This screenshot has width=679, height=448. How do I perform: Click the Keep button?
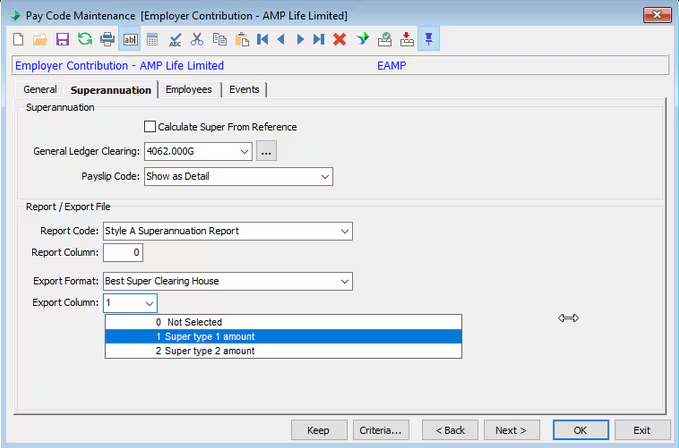click(x=319, y=430)
